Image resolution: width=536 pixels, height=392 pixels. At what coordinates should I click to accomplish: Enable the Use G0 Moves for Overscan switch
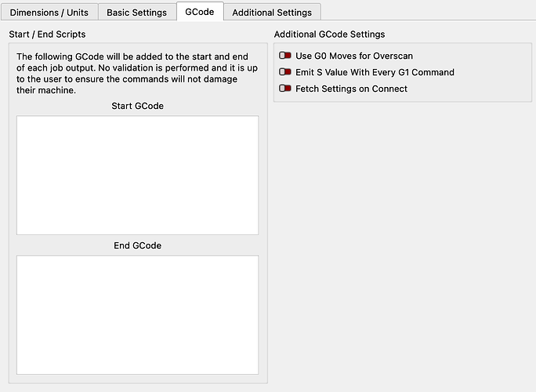[x=285, y=56]
